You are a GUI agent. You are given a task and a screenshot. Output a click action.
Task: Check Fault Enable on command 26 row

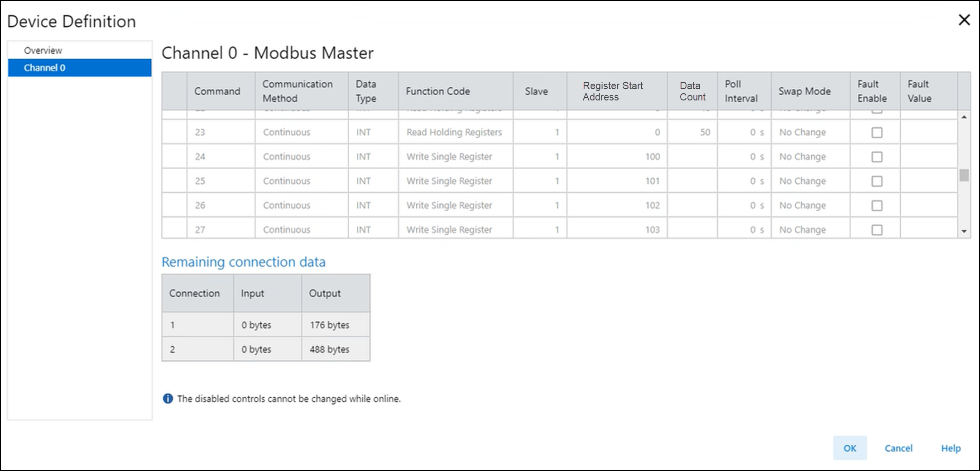tap(877, 206)
